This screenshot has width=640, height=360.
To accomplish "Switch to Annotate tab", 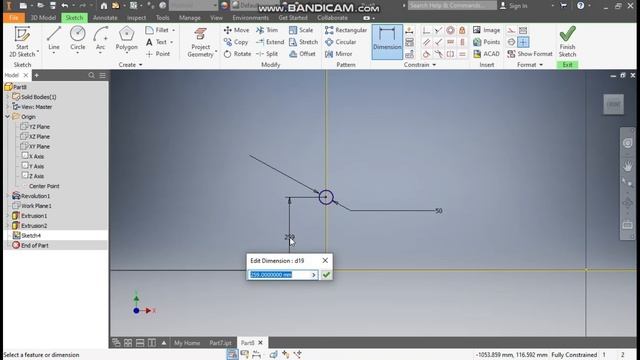I will click(x=105, y=18).
